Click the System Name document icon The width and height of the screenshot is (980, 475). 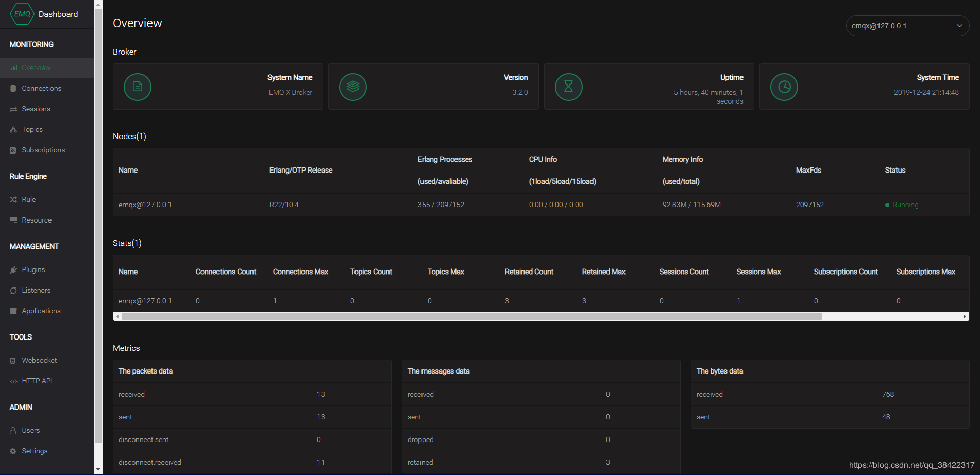(x=138, y=87)
